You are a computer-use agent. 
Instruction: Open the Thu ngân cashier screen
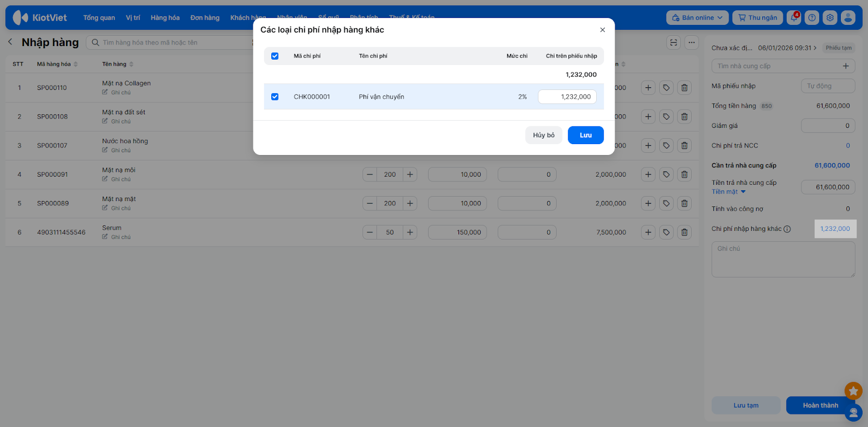(x=758, y=18)
